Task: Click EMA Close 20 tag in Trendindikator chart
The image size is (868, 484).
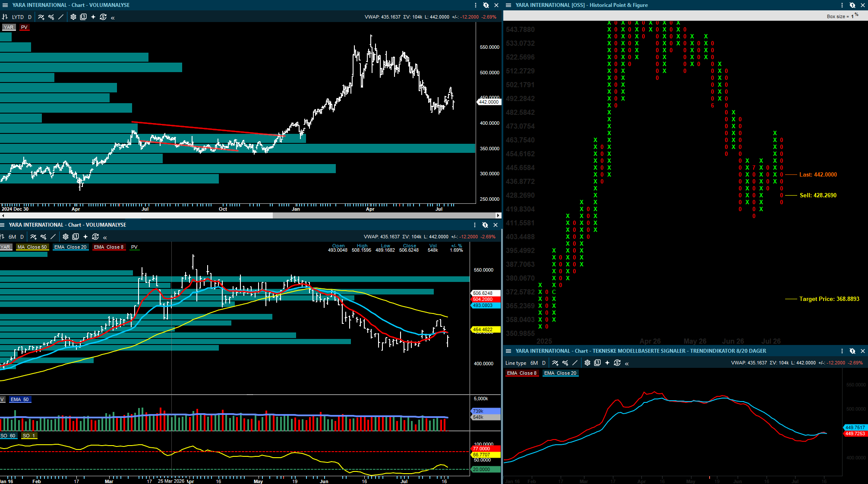Action: tap(560, 373)
